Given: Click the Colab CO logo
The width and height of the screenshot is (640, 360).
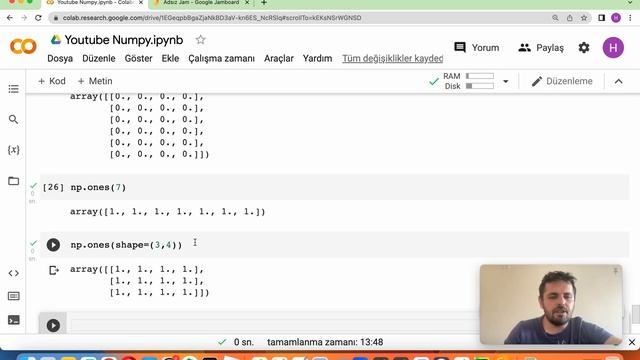Looking at the screenshot, I should (23, 47).
